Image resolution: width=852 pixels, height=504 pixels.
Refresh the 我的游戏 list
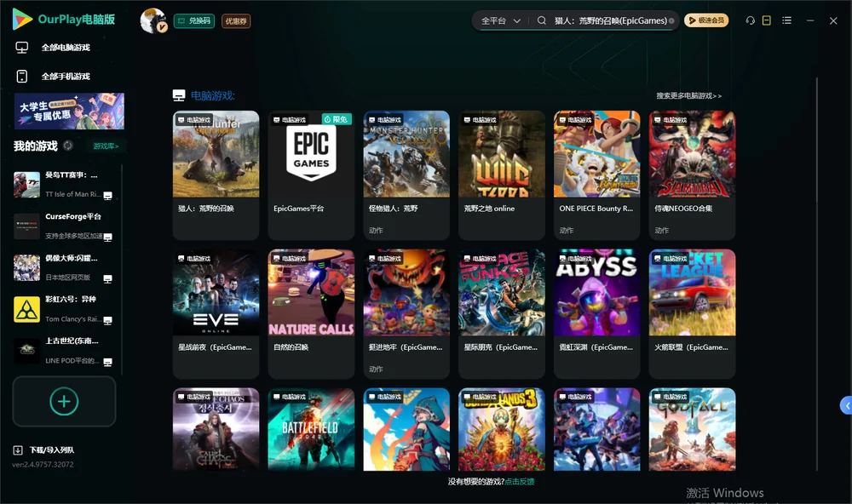68,146
